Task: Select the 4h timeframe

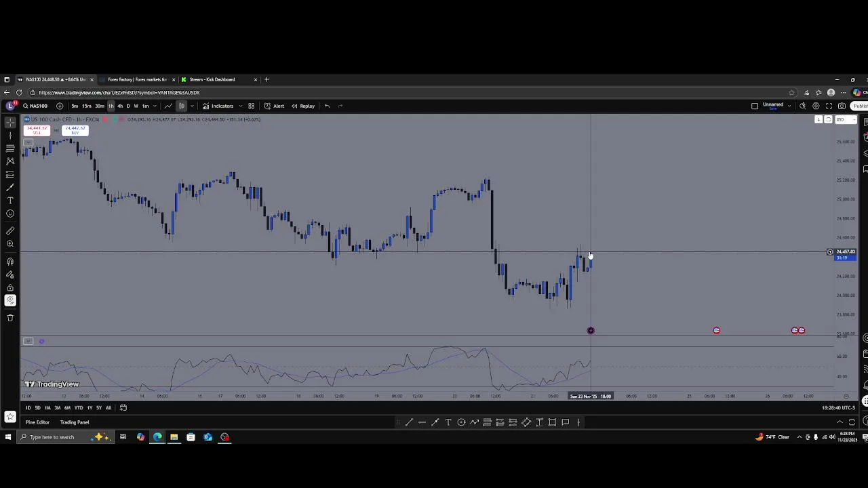Action: 120,106
